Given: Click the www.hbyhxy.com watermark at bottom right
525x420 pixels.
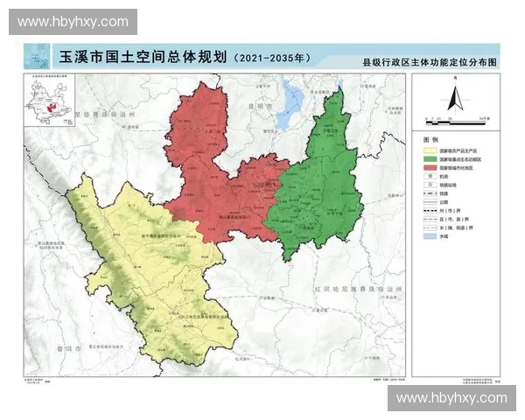Looking at the screenshot, I should pyautogui.click(x=451, y=398).
